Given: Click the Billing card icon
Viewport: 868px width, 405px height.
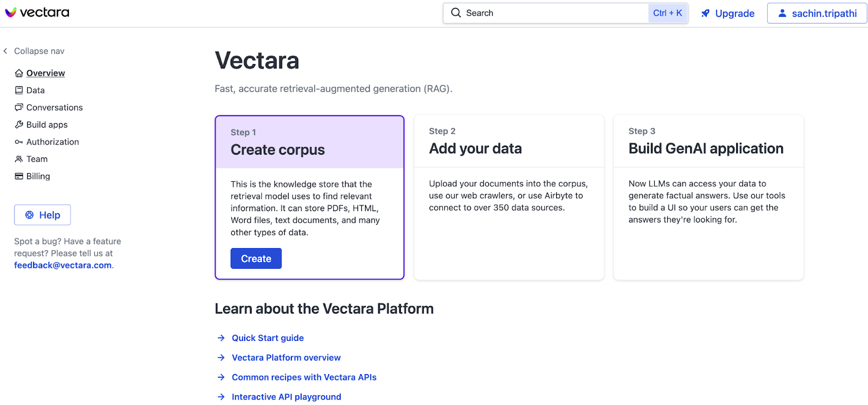Looking at the screenshot, I should click(x=19, y=176).
